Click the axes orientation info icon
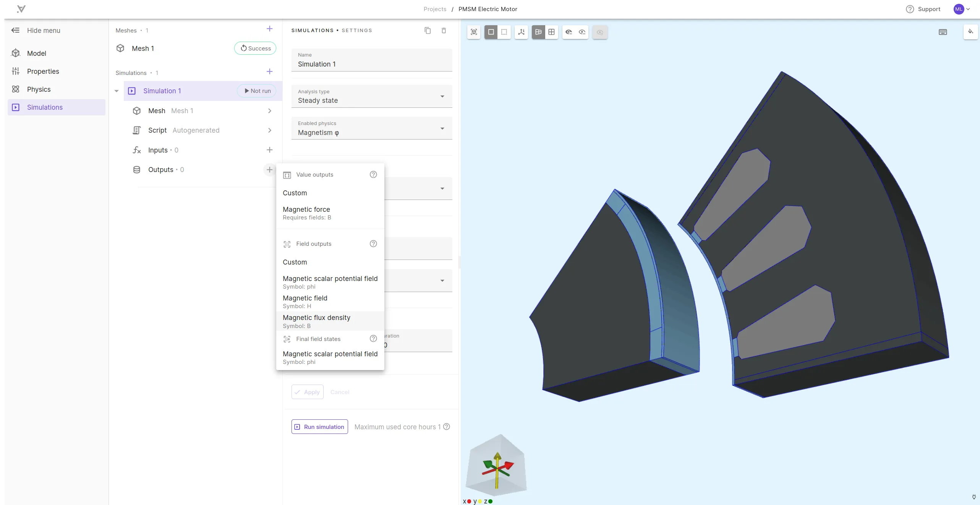The width and height of the screenshot is (980, 505). click(x=521, y=32)
